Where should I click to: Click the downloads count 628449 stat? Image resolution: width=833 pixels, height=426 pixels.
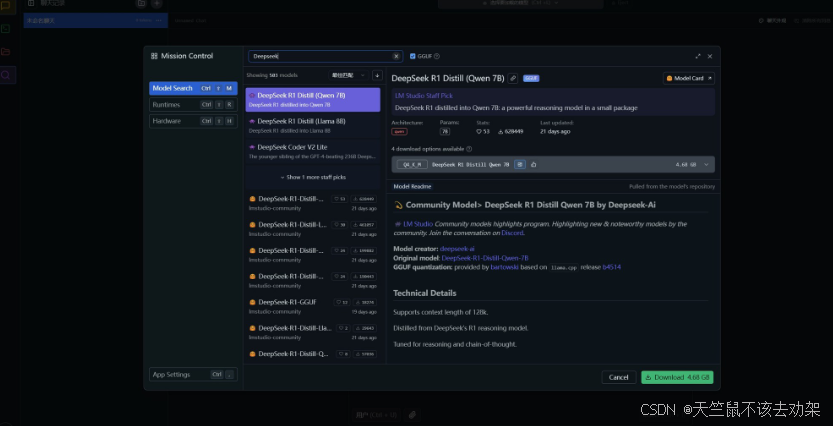(511, 131)
